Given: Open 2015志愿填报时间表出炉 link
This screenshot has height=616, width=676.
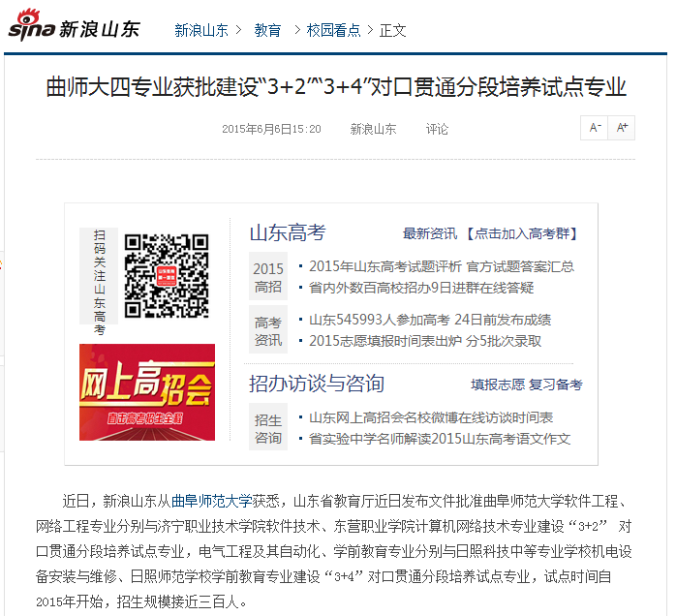Looking at the screenshot, I should click(385, 341).
